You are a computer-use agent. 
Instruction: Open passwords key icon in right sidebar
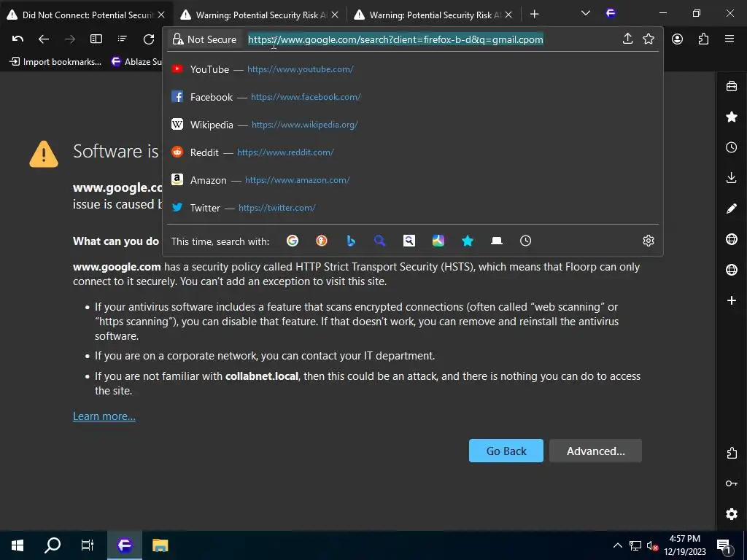tap(731, 483)
